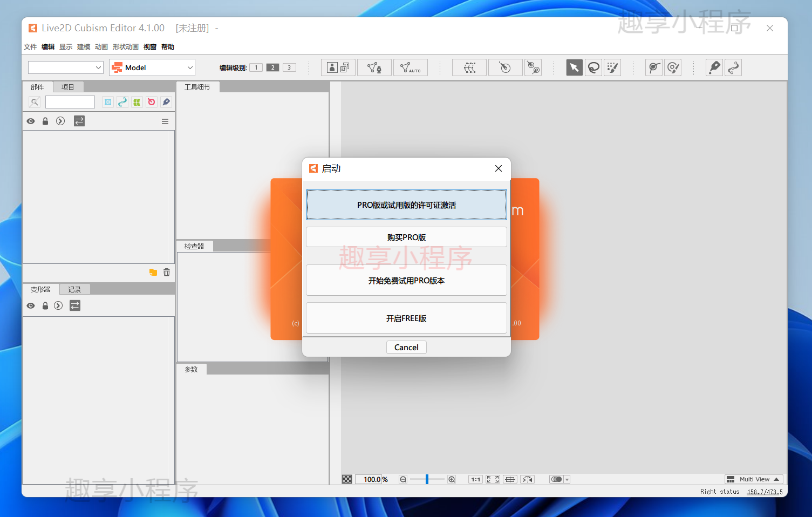Click PRO版或试用版的许可证激活 button
The height and width of the screenshot is (517, 812).
tap(406, 205)
